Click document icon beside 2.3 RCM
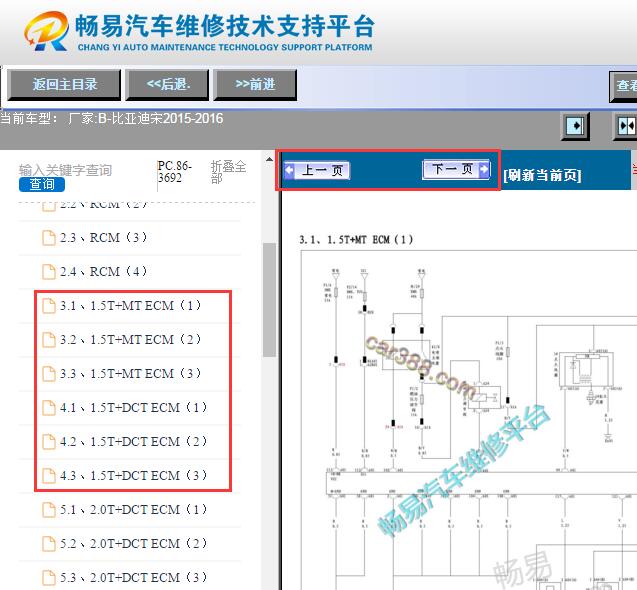 click(x=49, y=238)
